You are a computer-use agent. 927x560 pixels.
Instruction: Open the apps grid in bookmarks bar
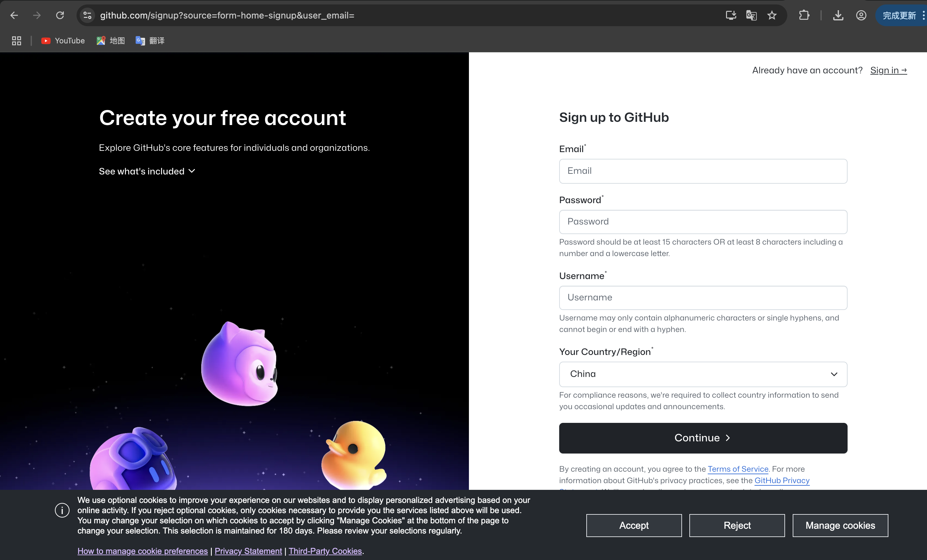tap(16, 41)
